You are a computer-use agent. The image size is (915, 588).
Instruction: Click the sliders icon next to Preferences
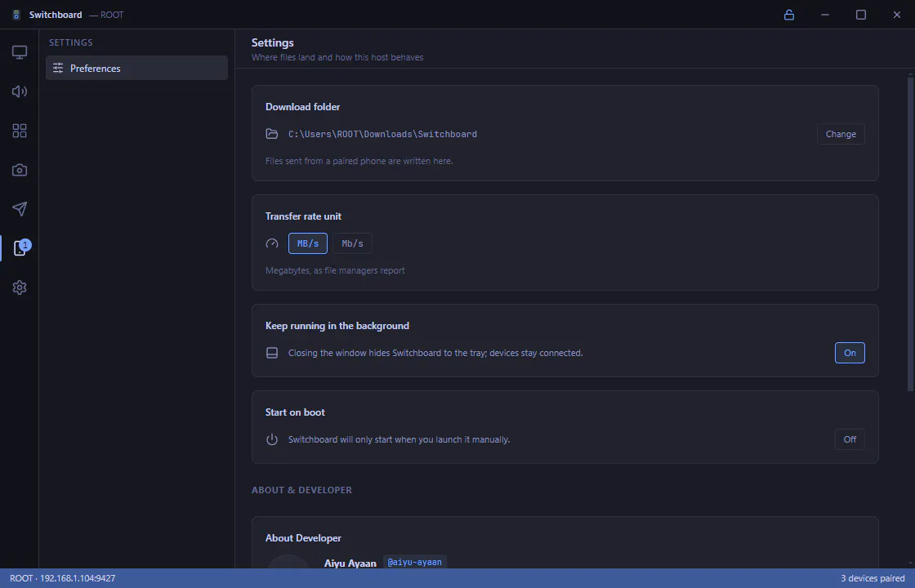point(58,69)
